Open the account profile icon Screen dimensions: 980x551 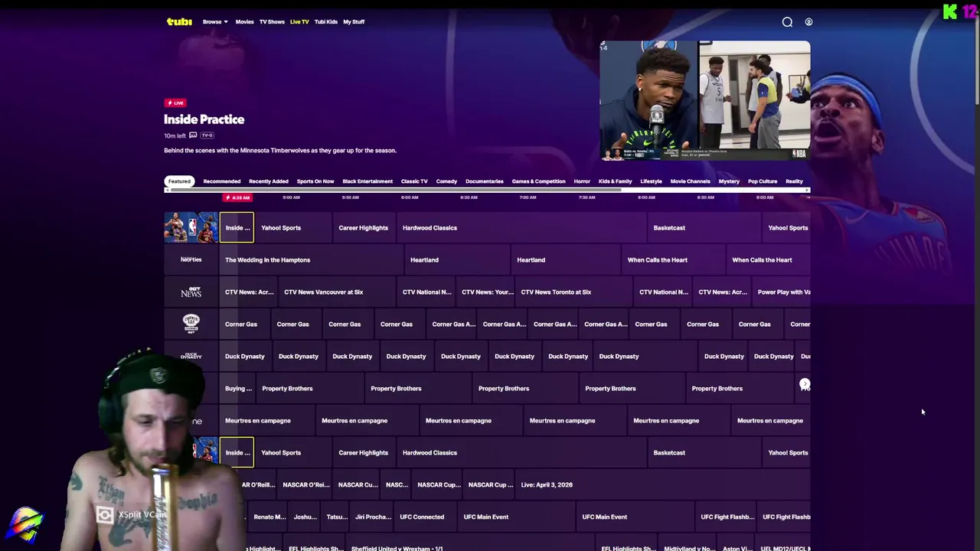(808, 21)
